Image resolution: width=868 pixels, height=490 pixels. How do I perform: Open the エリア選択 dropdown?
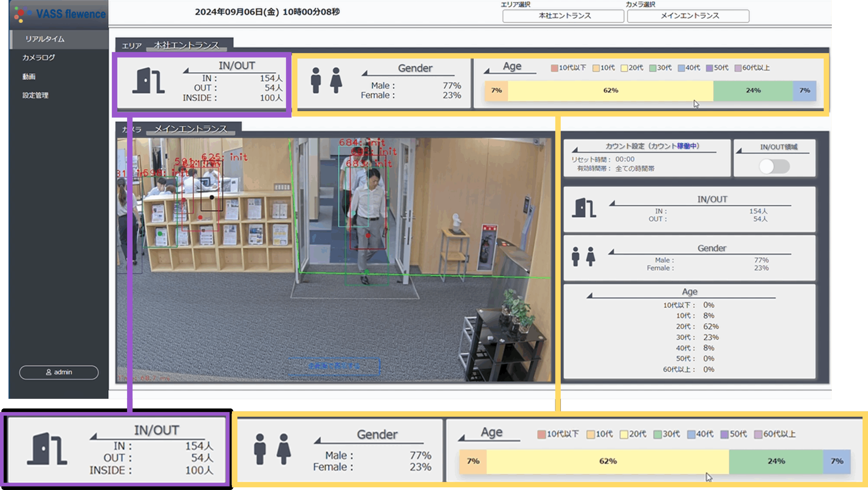pyautogui.click(x=563, y=16)
